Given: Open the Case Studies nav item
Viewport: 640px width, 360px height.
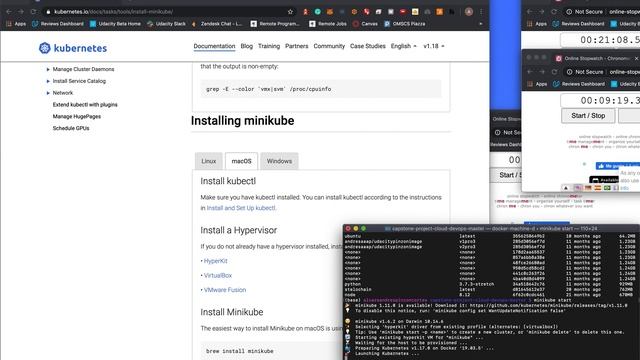Looking at the screenshot, I should [368, 46].
